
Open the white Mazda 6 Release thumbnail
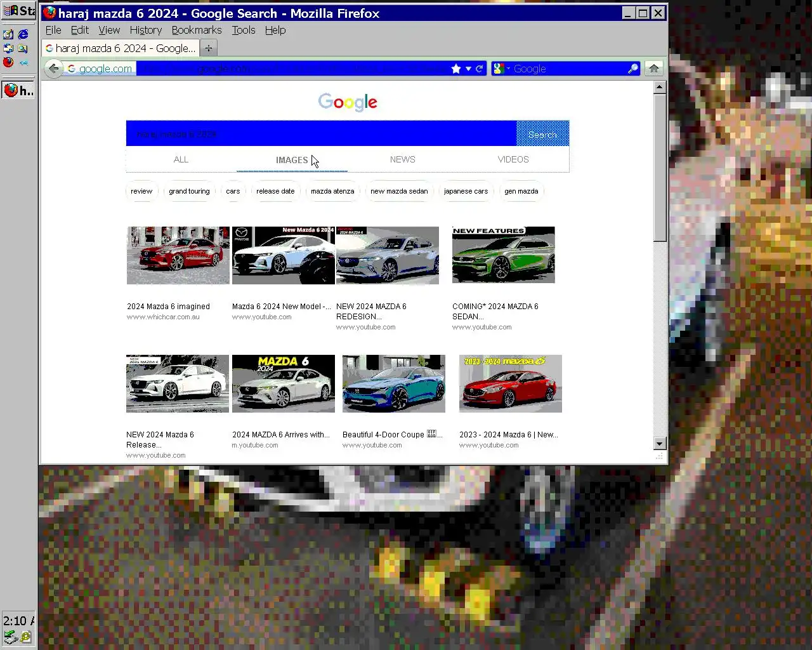pyautogui.click(x=178, y=383)
